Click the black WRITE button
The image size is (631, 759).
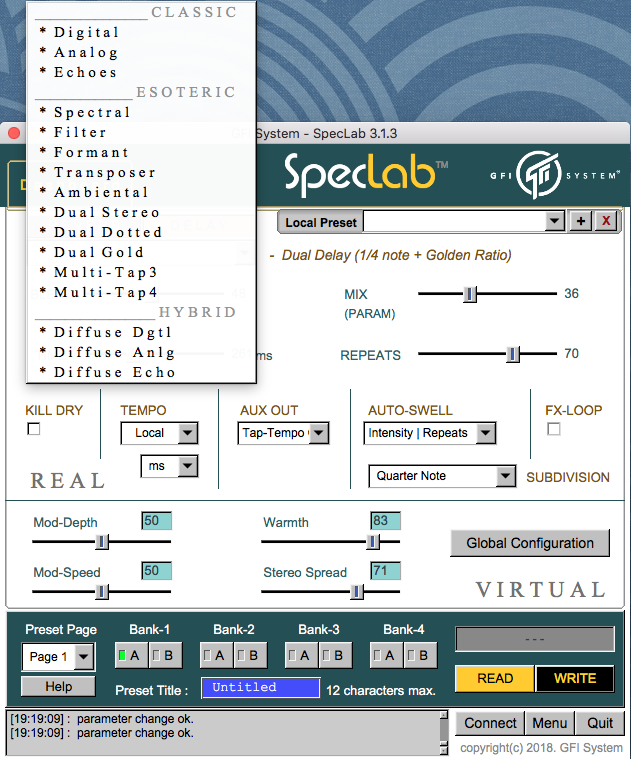pyautogui.click(x=575, y=679)
